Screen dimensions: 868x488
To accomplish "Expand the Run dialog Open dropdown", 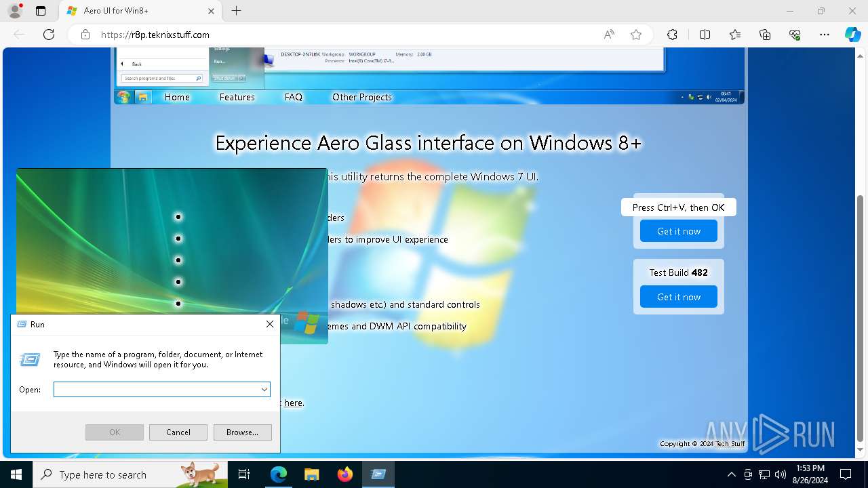I will [264, 389].
